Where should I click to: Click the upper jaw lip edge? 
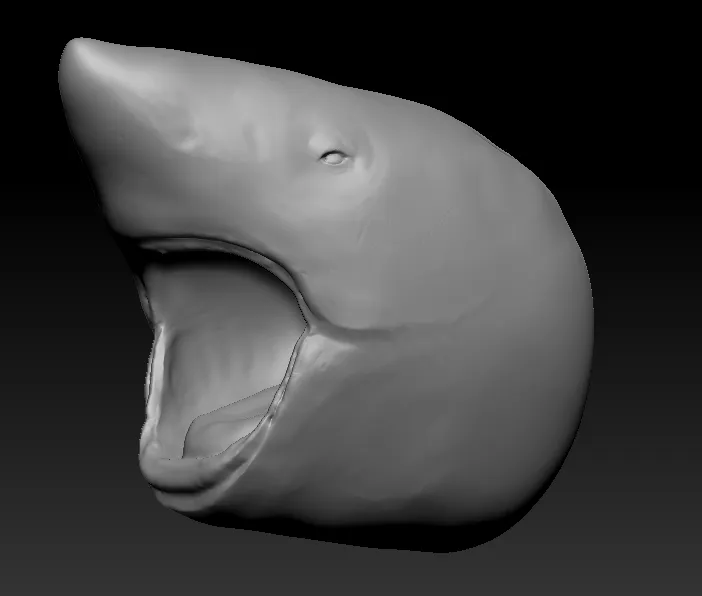pyautogui.click(x=220, y=243)
